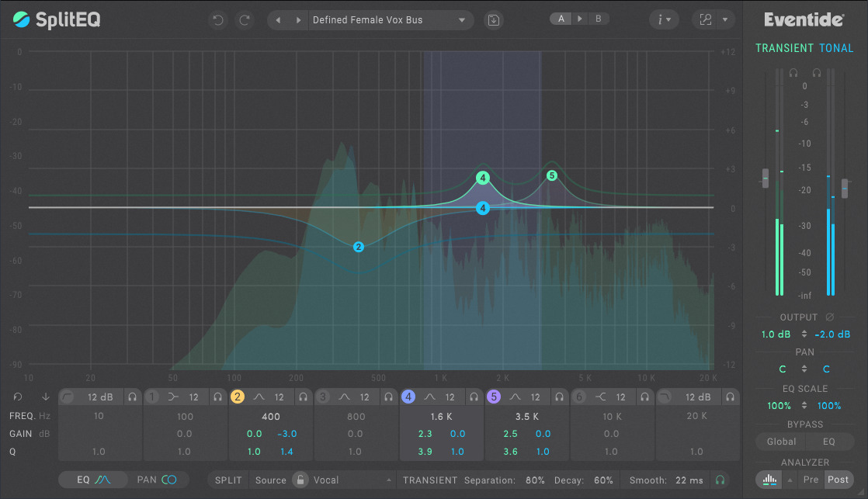Grab the tonal output level fader handle

(x=845, y=187)
